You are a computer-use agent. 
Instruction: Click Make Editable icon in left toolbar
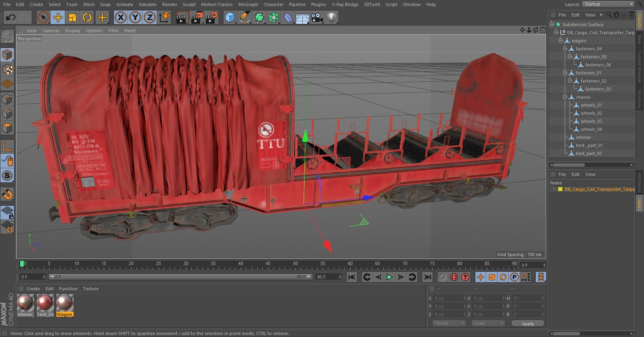7,37
